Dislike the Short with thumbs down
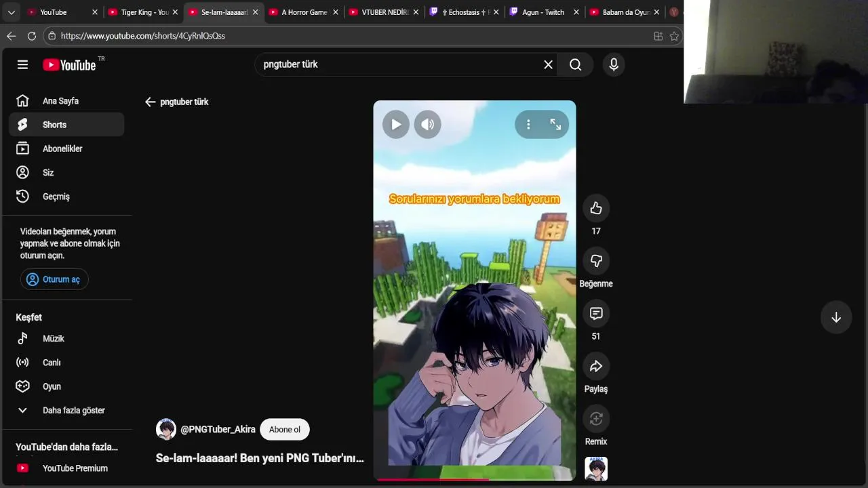 pos(596,260)
